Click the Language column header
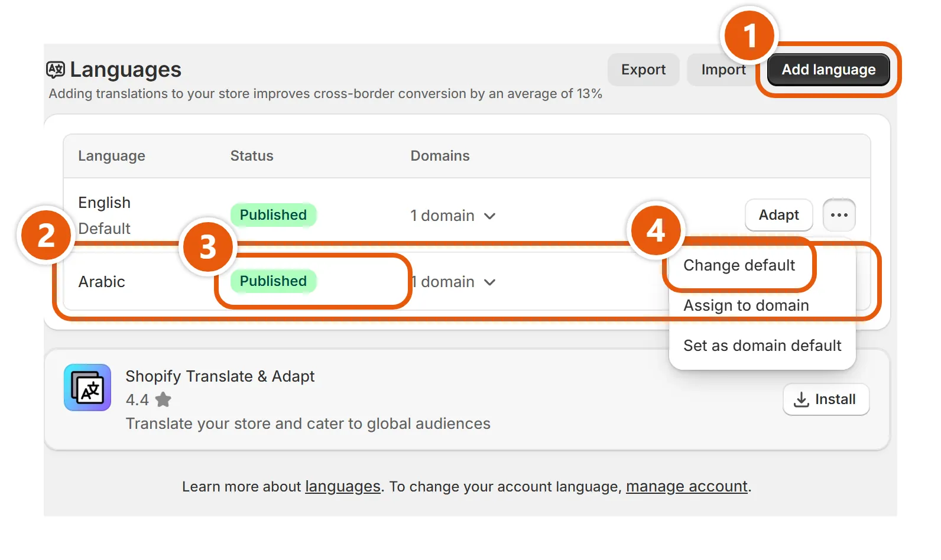Screen dimensions: 941x560 tap(112, 156)
